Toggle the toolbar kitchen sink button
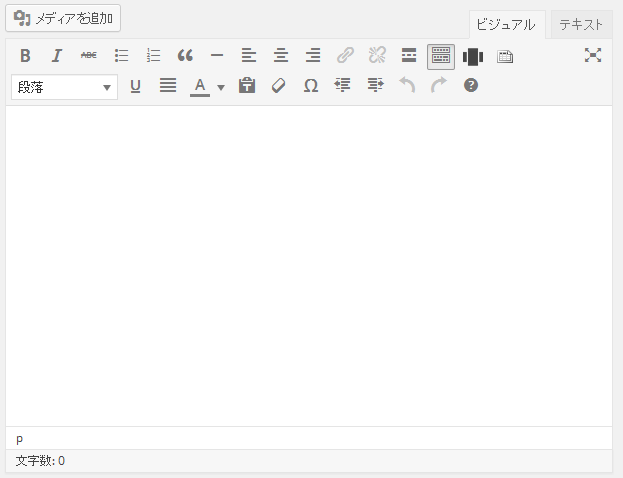The width and height of the screenshot is (623, 478). click(441, 57)
